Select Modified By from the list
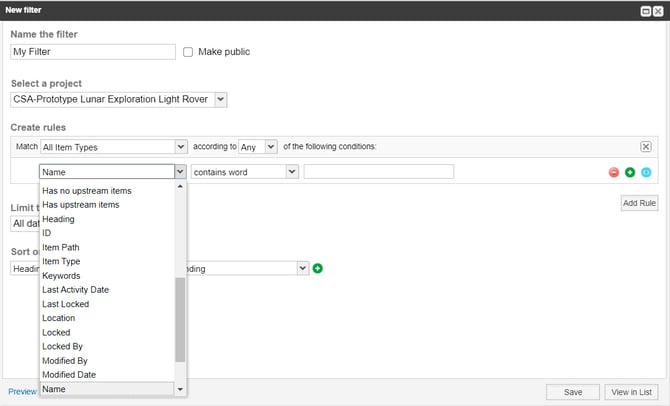The width and height of the screenshot is (670, 406). 65,360
